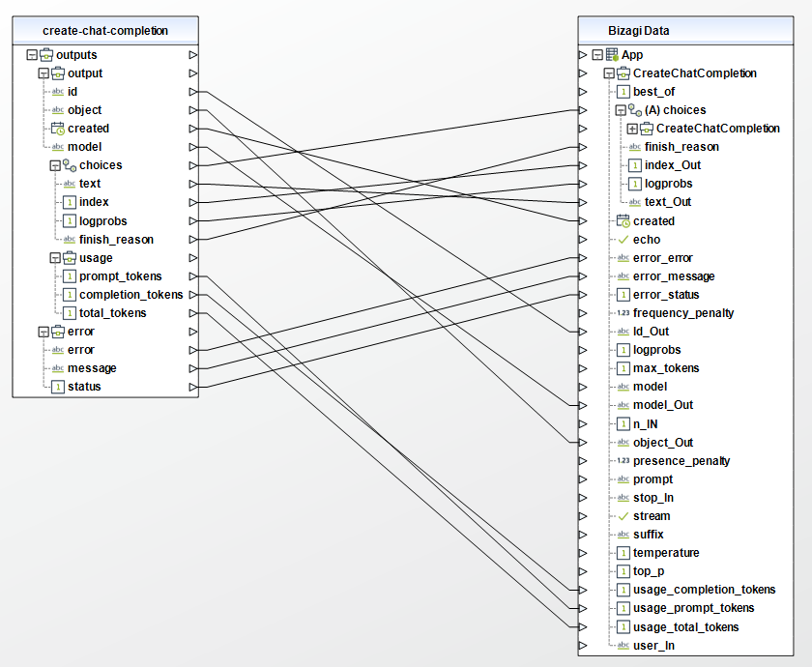Click the Bizagi Data panel header

pos(685,31)
